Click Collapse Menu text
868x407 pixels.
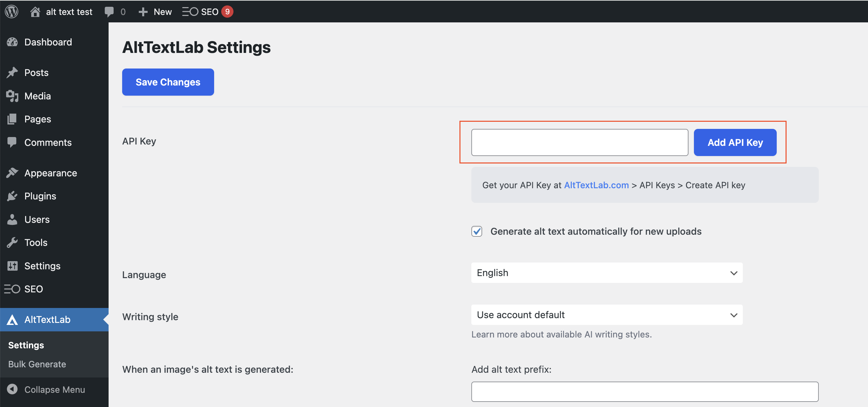[55, 389]
